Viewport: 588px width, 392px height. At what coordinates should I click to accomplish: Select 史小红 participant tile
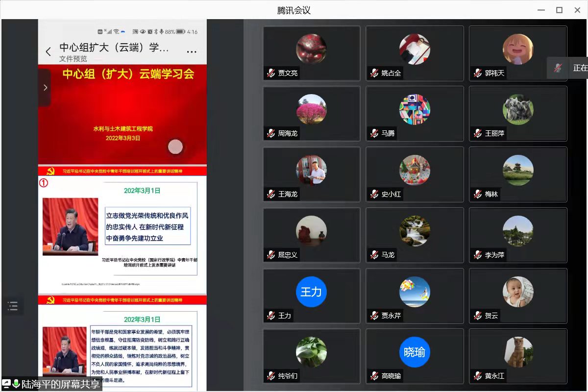pyautogui.click(x=415, y=174)
